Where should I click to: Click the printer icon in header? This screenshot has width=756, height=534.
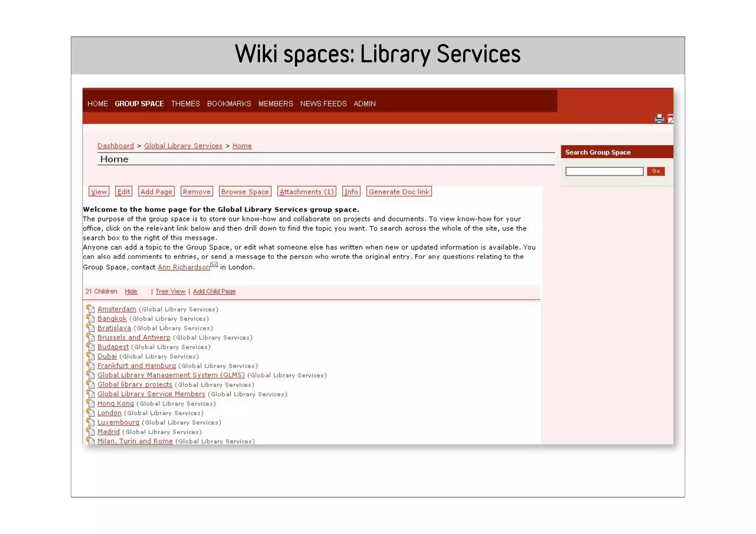[x=659, y=119]
